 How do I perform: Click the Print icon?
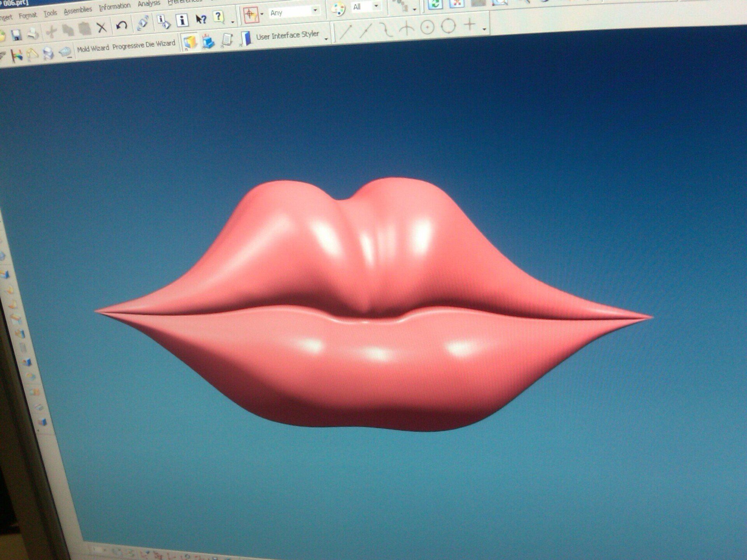33,34
